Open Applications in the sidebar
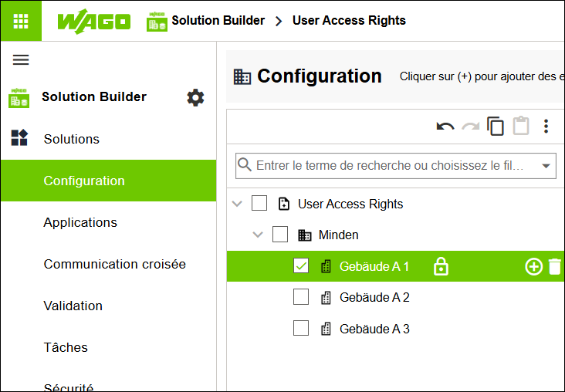 (80, 222)
